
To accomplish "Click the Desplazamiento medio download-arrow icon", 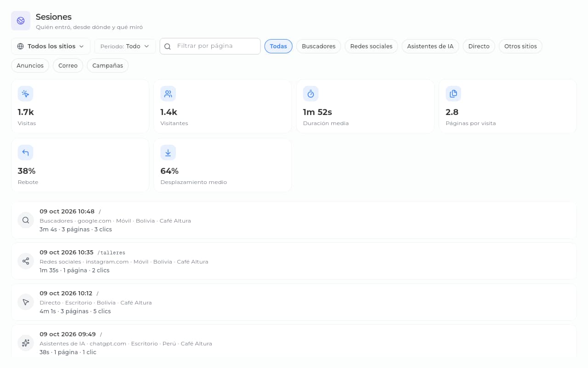I will coord(168,153).
